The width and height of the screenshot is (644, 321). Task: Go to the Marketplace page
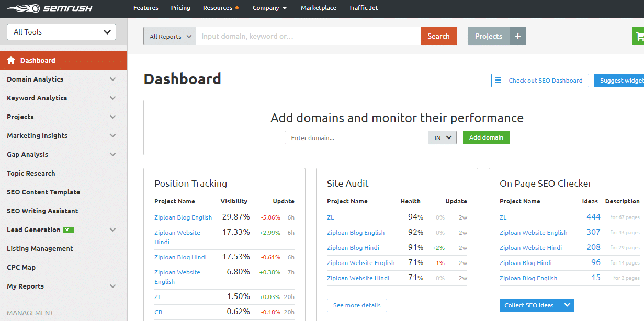pos(318,8)
